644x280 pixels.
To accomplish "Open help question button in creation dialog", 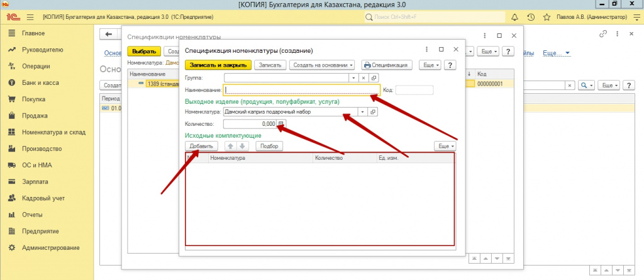I will click(450, 65).
